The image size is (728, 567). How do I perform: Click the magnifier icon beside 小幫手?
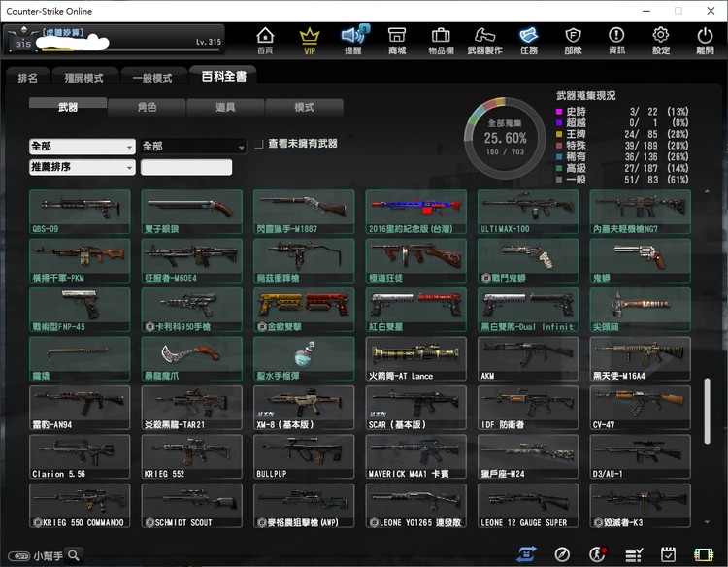pyautogui.click(x=74, y=555)
